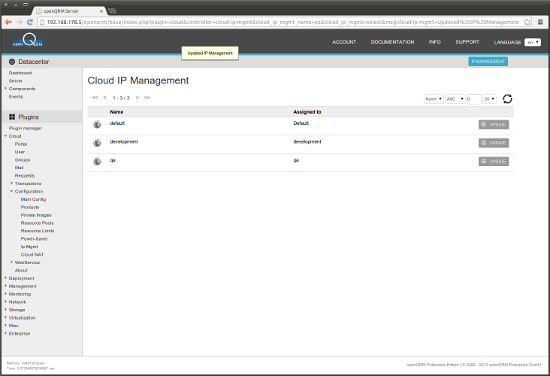Open the language selector dropdown

click(x=532, y=42)
